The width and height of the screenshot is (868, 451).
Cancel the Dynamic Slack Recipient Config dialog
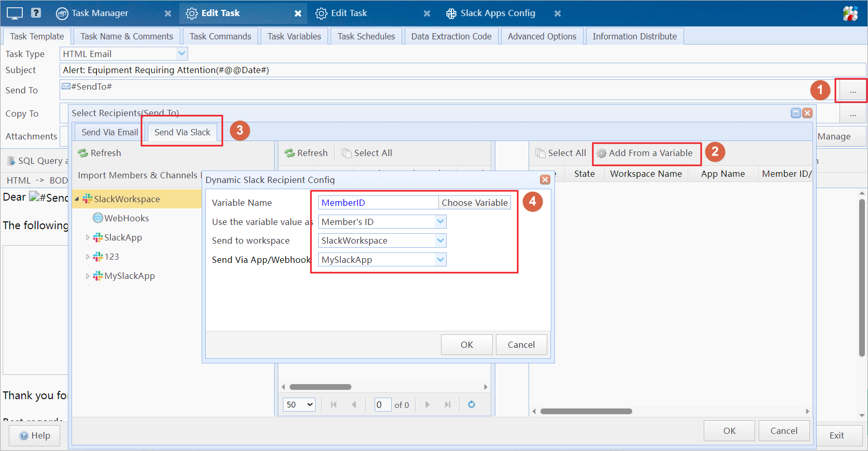521,345
